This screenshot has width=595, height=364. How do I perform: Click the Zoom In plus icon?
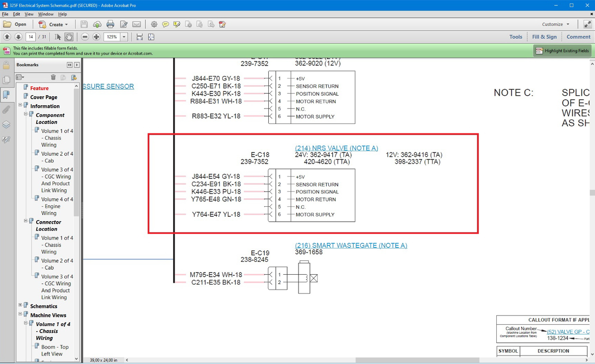[x=96, y=36]
